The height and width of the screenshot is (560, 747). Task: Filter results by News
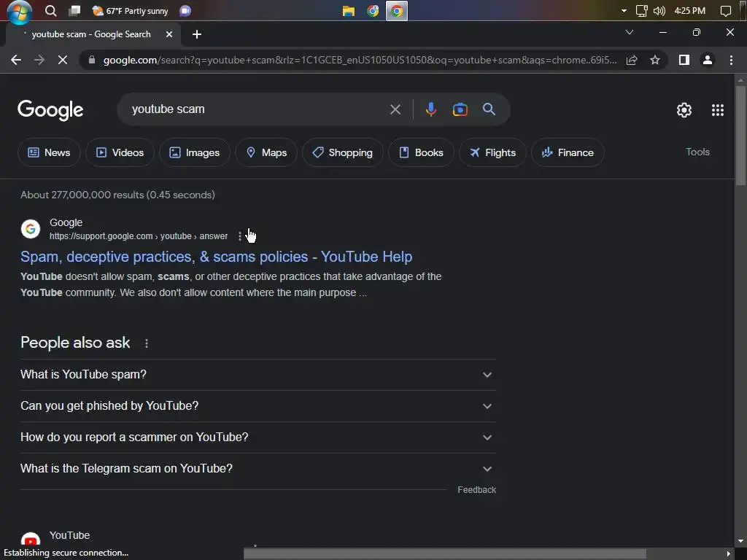[x=49, y=152]
